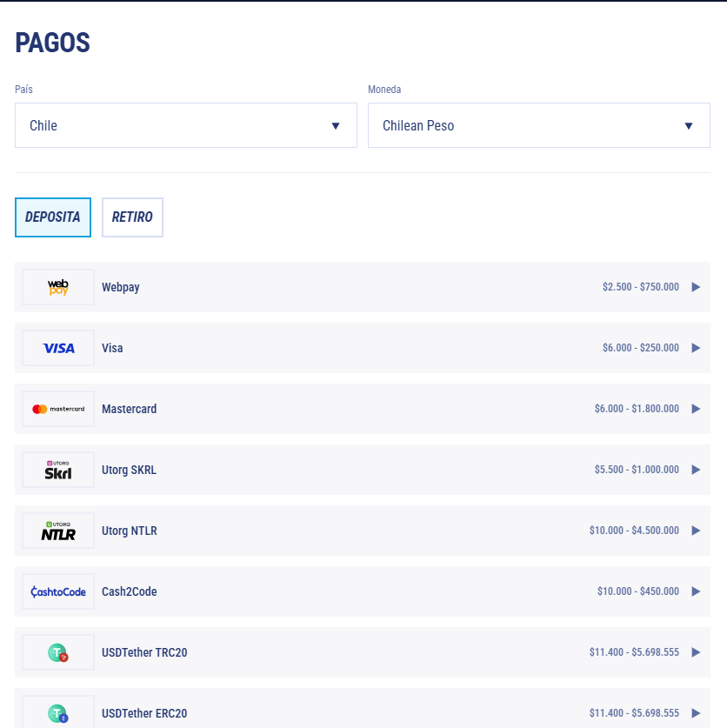Click the CashtoCode logo icon
Image resolution: width=727 pixels, height=728 pixels.
pyautogui.click(x=58, y=591)
